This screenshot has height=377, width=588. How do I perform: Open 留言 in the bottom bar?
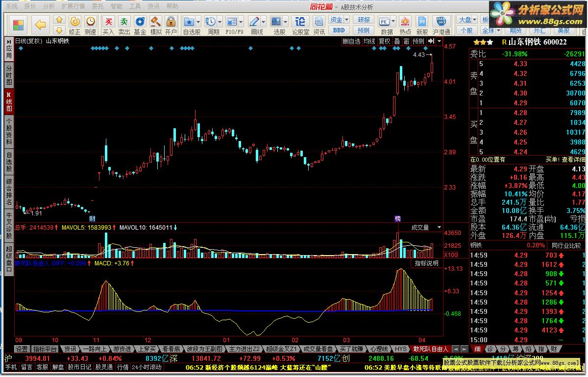click(27, 367)
